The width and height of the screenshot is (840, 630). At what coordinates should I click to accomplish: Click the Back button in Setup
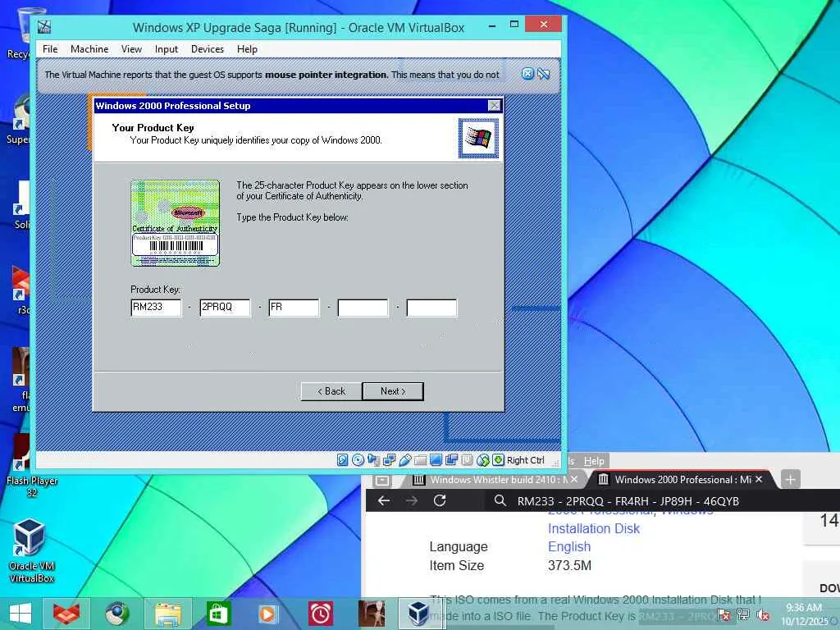tap(331, 391)
